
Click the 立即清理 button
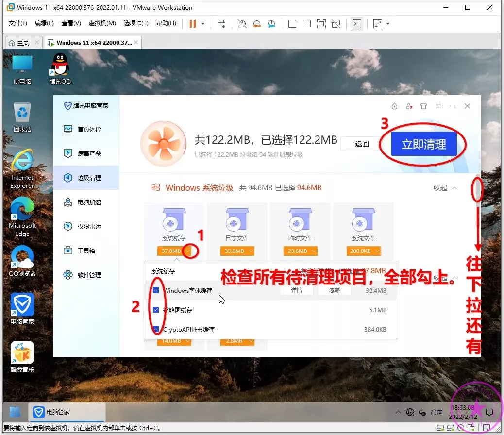(x=423, y=144)
